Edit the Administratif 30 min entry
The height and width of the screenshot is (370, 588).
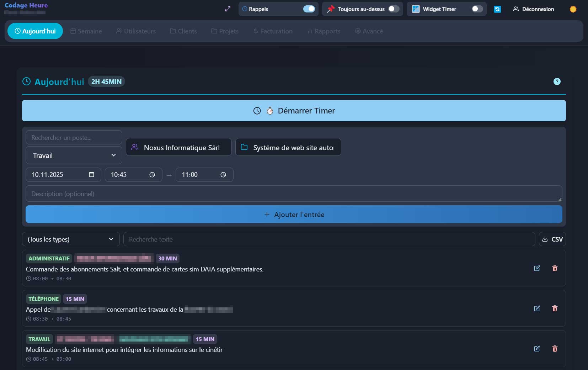pyautogui.click(x=537, y=268)
